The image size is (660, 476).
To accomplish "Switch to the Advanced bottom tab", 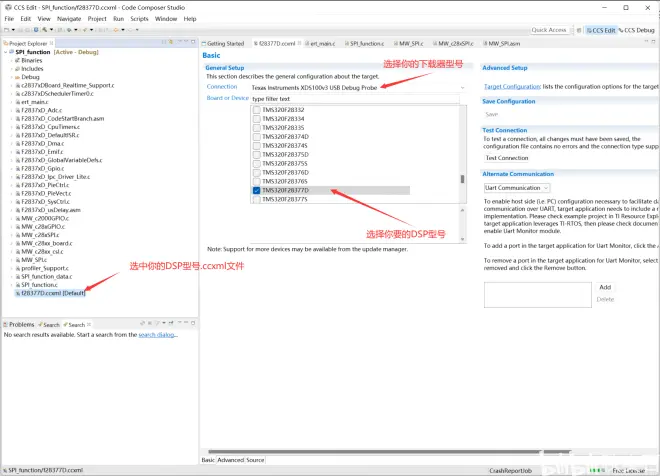I will tap(230, 460).
